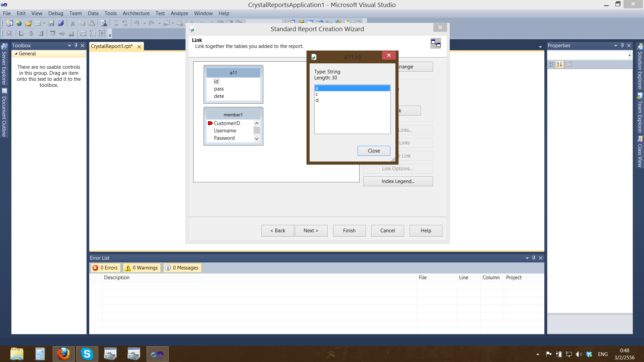This screenshot has width=644, height=362.
Task: Open the Properties window position dropdown arrow
Action: click(616, 46)
